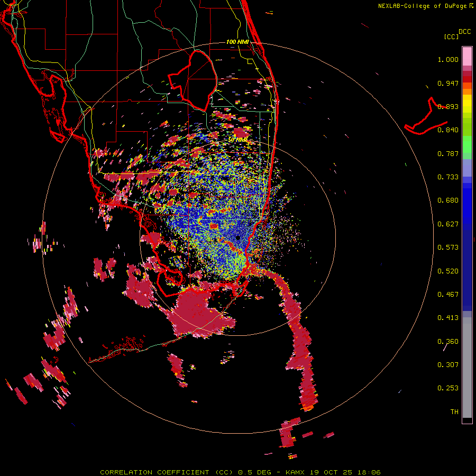Pick the bright green color bar segment

pyautogui.click(x=467, y=144)
